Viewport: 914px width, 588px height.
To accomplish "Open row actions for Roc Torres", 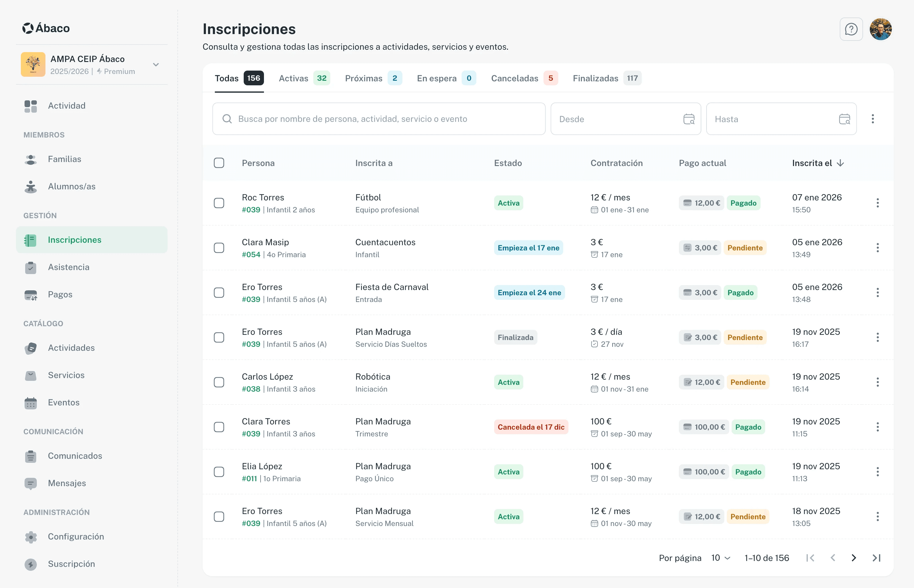I will pyautogui.click(x=877, y=203).
